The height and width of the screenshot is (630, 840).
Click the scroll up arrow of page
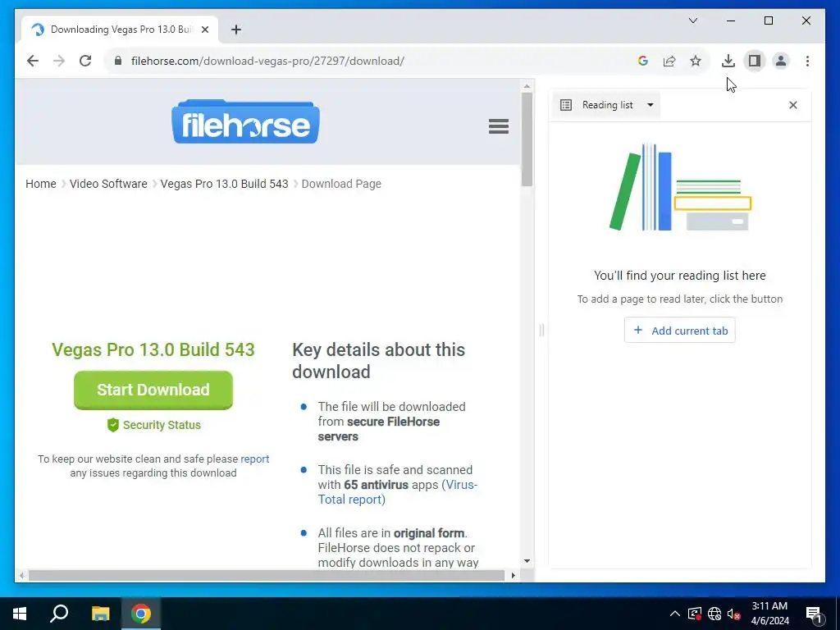point(527,85)
